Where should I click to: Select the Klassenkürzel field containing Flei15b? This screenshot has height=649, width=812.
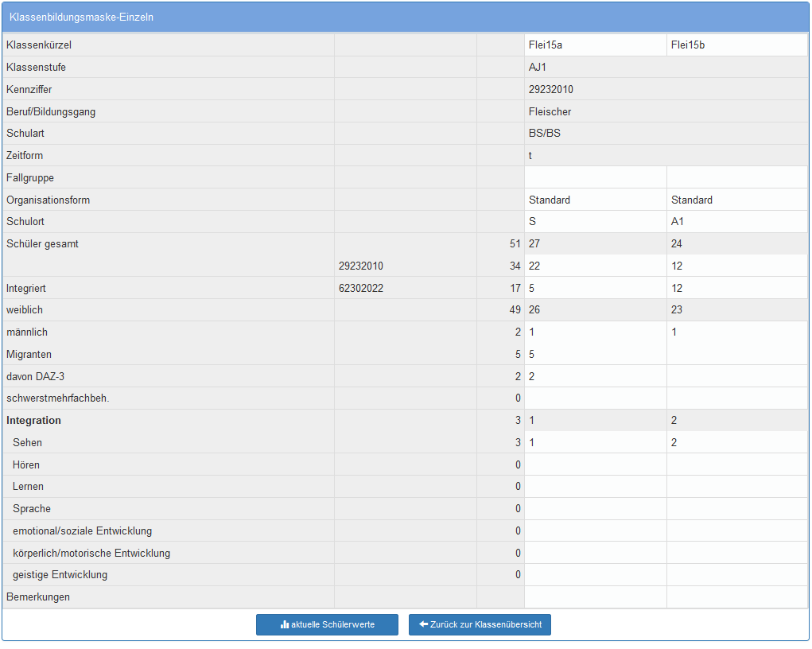tap(736, 45)
